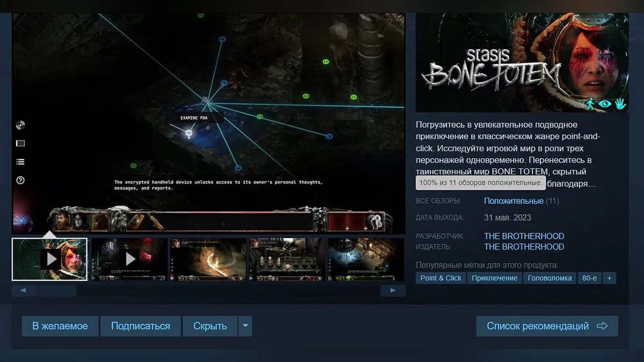Select the third cave screenshot thumbnail
Screen dimensions: 644x362
click(x=208, y=260)
